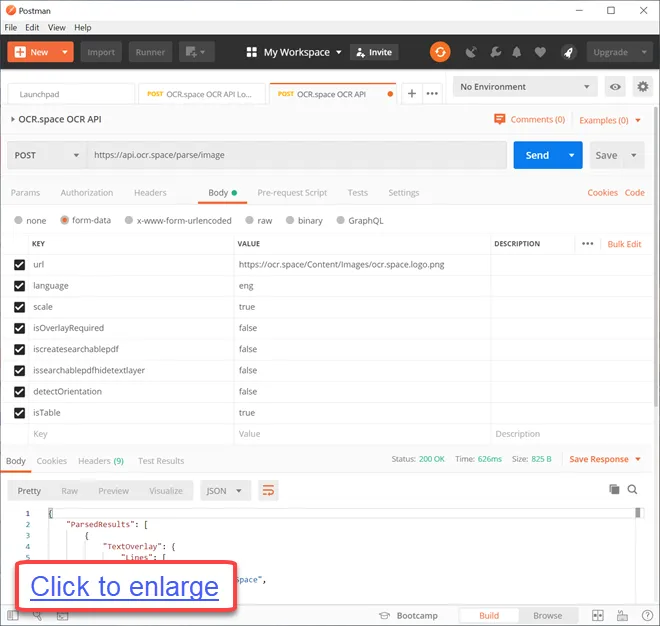The width and height of the screenshot is (660, 626).
Task: Click the rocket icon in header
Action: tap(568, 52)
